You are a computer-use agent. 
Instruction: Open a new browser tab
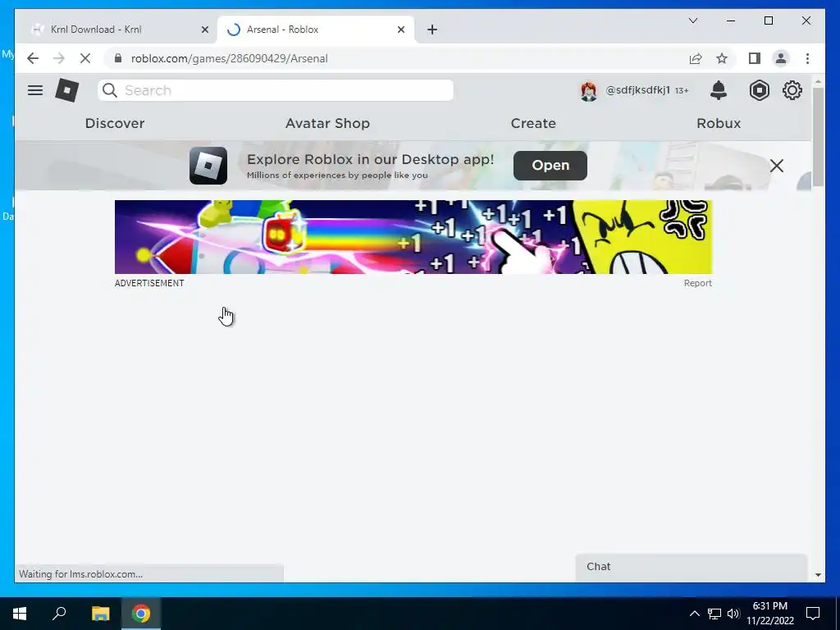432,30
